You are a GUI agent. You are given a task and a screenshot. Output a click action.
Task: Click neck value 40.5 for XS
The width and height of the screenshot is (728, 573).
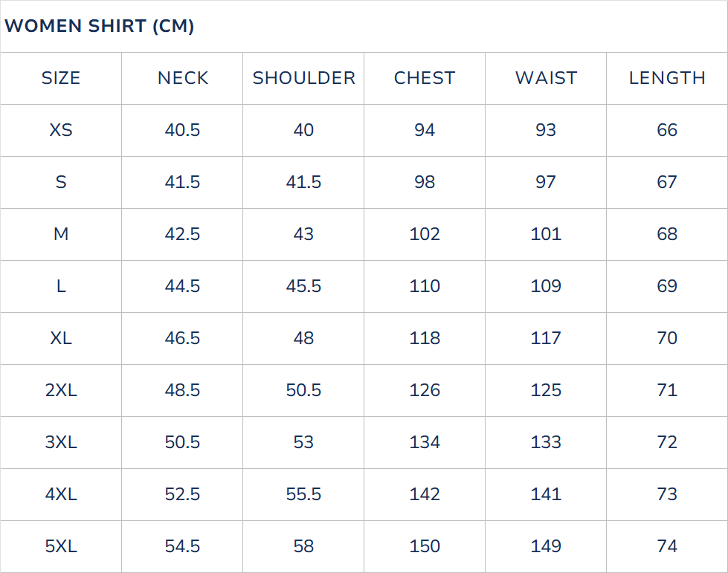click(x=182, y=130)
